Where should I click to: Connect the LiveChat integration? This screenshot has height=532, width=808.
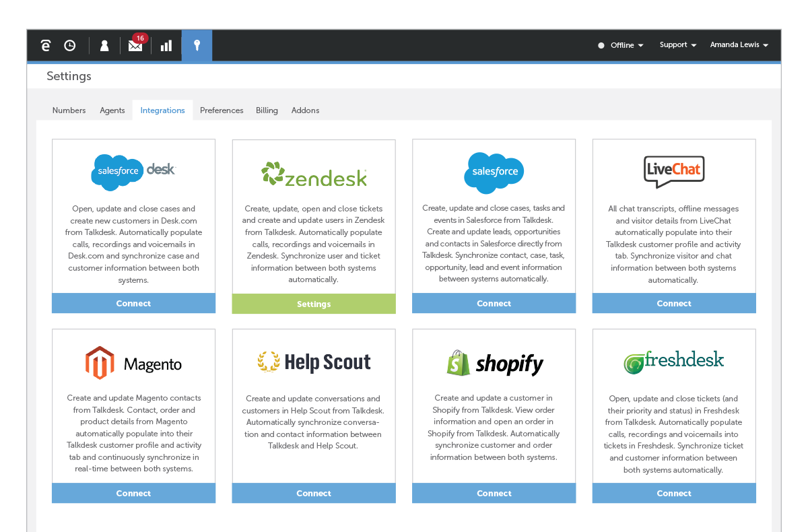tap(674, 303)
